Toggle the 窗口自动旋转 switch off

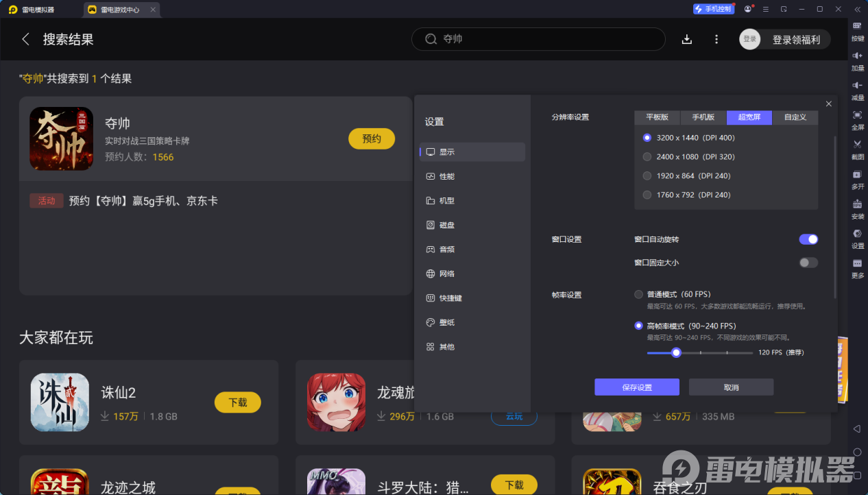[808, 239]
